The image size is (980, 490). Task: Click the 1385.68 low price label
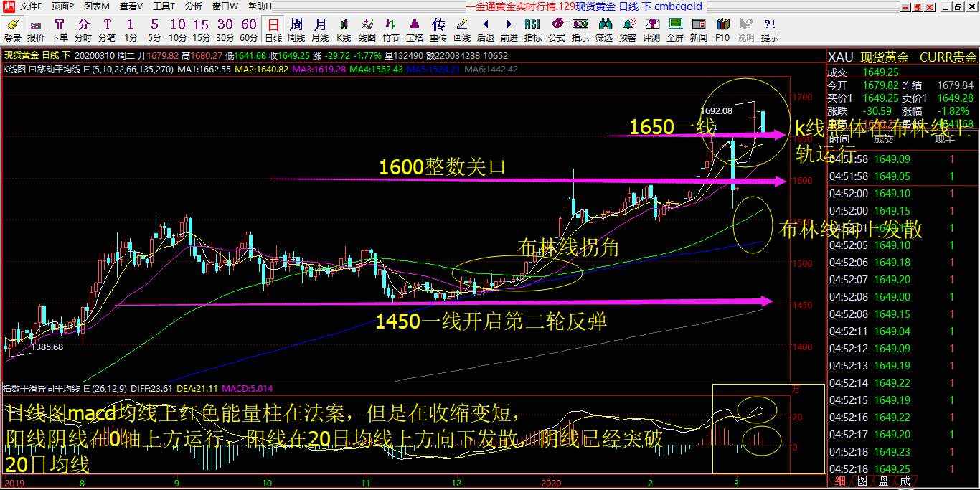[x=48, y=347]
